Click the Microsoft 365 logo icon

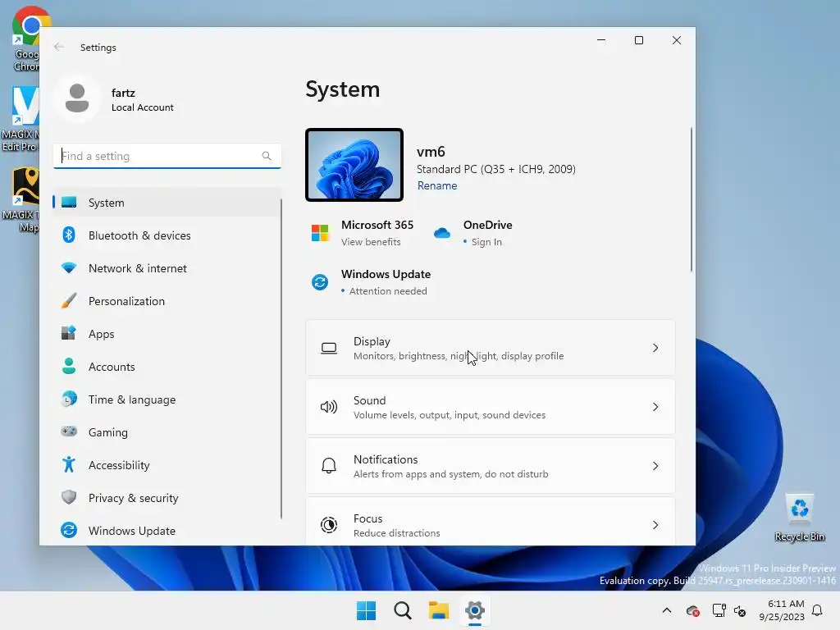320,232
